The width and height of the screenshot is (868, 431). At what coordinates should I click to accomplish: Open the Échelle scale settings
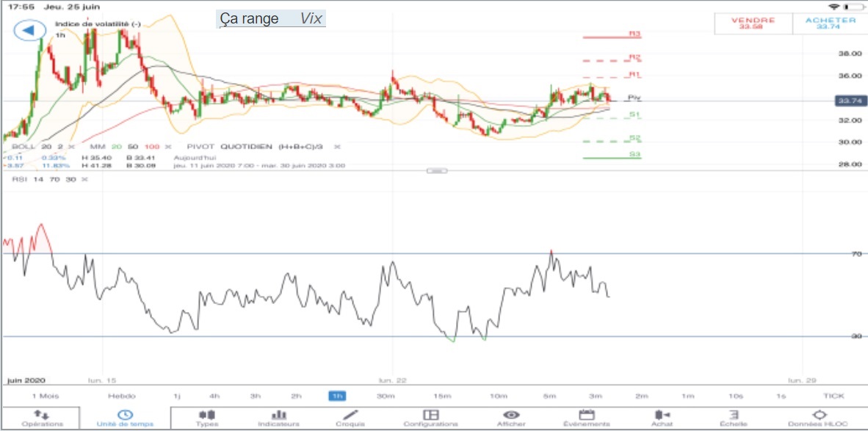pyautogui.click(x=734, y=419)
